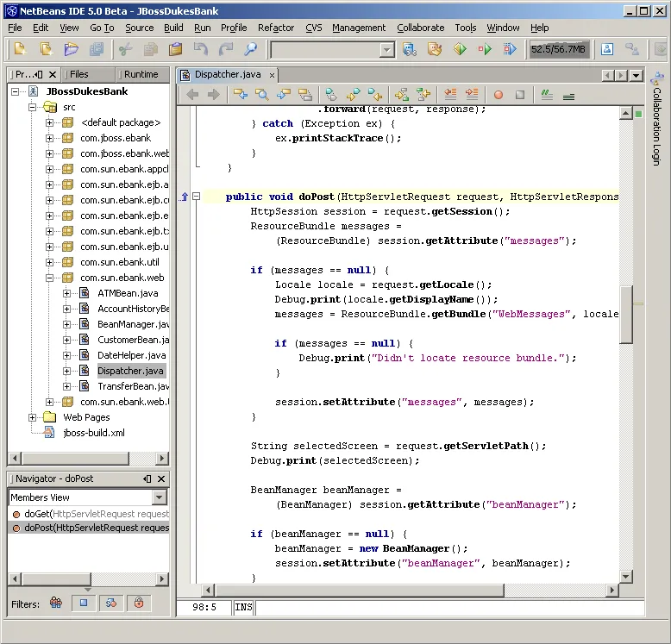
Task: Click the red Start Macro Recording icon
Action: [498, 95]
